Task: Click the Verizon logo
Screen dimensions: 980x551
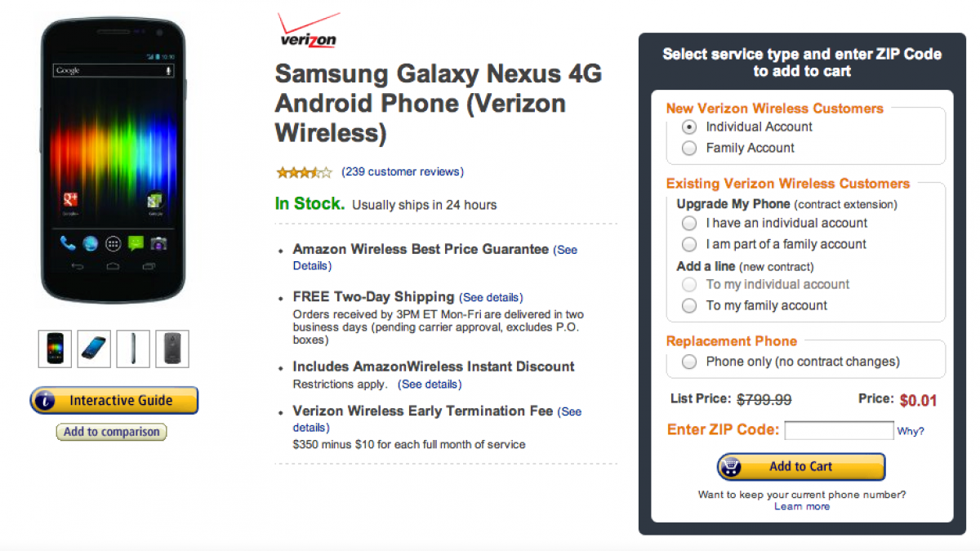Action: 307,31
